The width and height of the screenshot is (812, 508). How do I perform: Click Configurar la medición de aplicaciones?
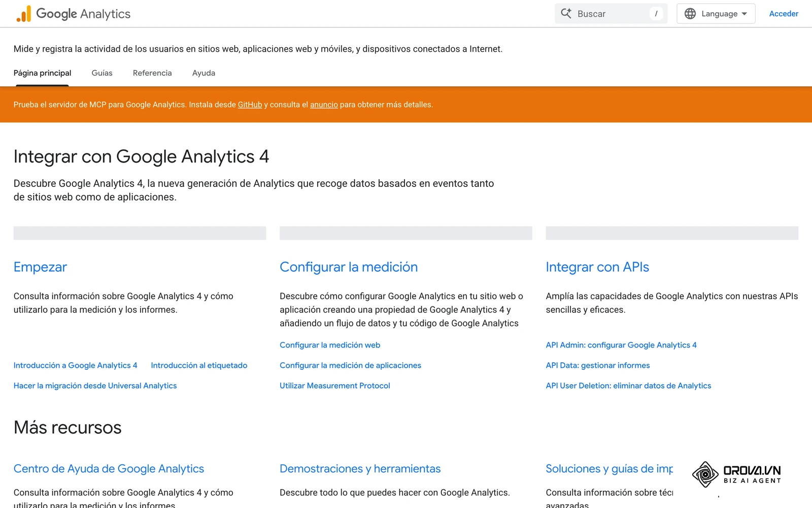(x=350, y=365)
